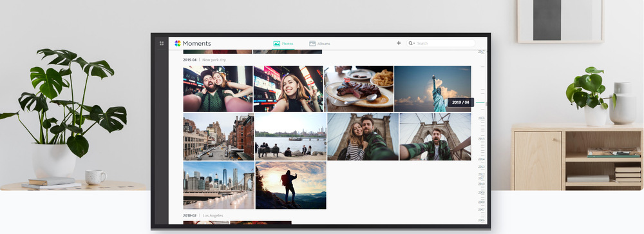Open the couple selfie under Brooklyn Bridge

point(363,137)
